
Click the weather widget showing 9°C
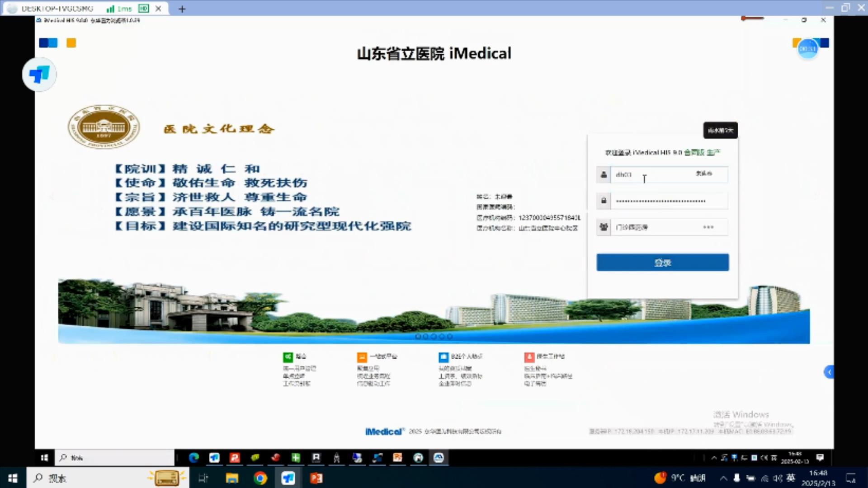point(680,478)
